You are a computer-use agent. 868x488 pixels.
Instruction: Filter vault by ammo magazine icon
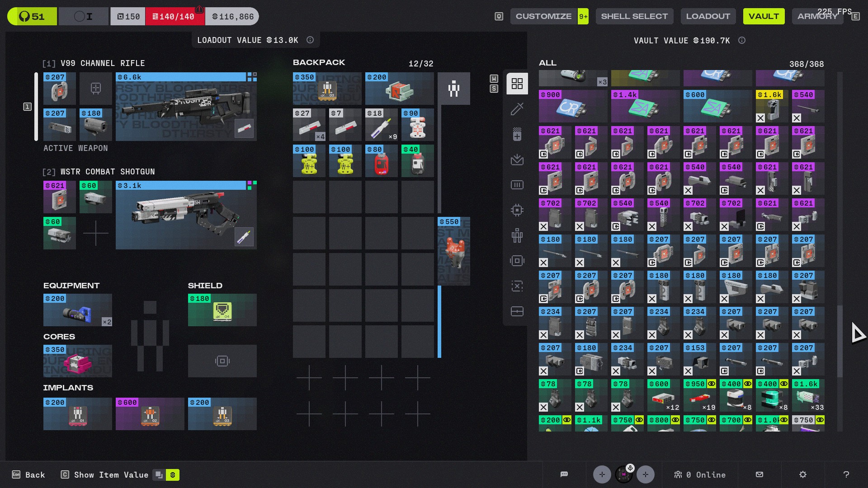tap(517, 185)
